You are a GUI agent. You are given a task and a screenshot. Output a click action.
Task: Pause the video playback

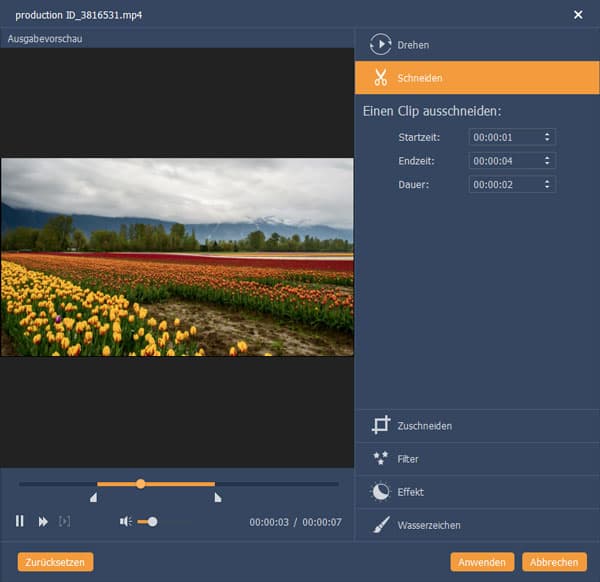pyautogui.click(x=19, y=521)
